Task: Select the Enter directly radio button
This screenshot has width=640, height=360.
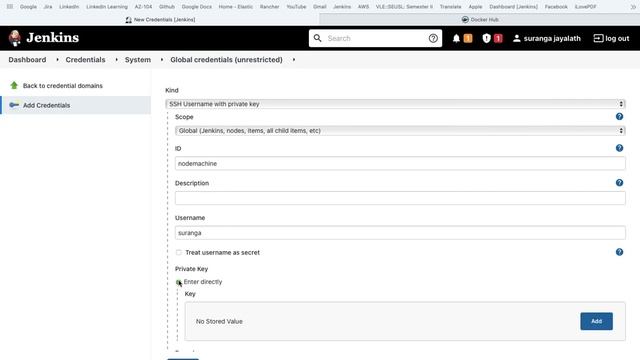Action: tap(178, 282)
